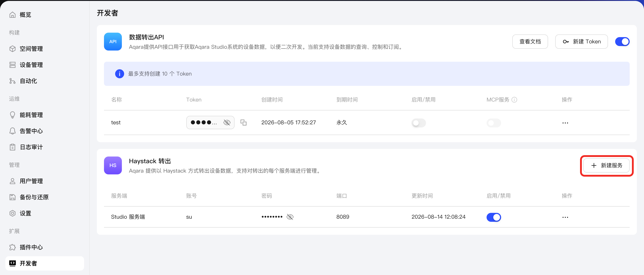Enable the test token switch
This screenshot has width=644, height=275.
pos(419,123)
